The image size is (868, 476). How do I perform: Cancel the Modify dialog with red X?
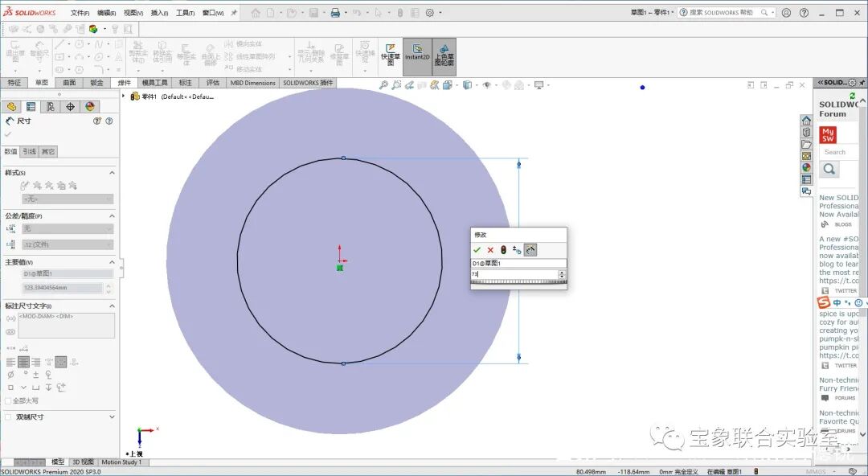point(490,250)
